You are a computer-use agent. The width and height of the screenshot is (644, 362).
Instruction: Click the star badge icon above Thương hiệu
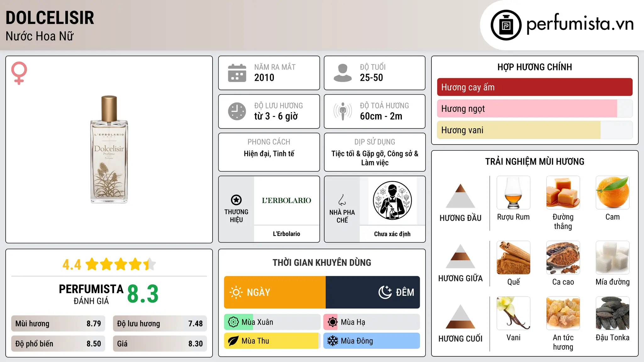point(236,200)
